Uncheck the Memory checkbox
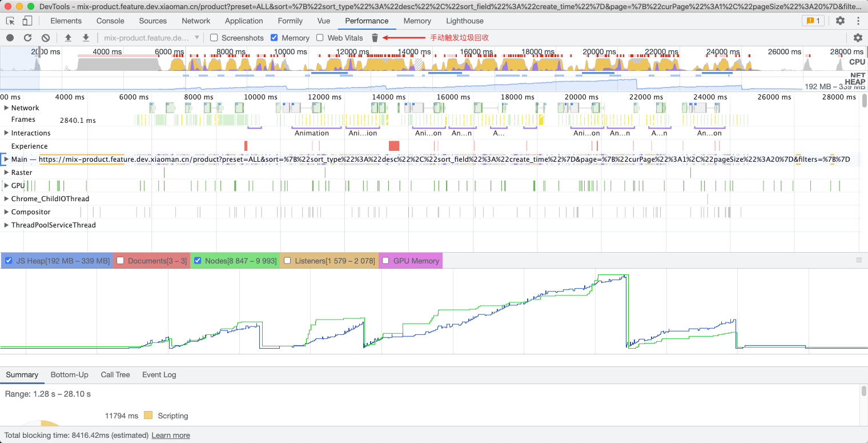 click(274, 38)
